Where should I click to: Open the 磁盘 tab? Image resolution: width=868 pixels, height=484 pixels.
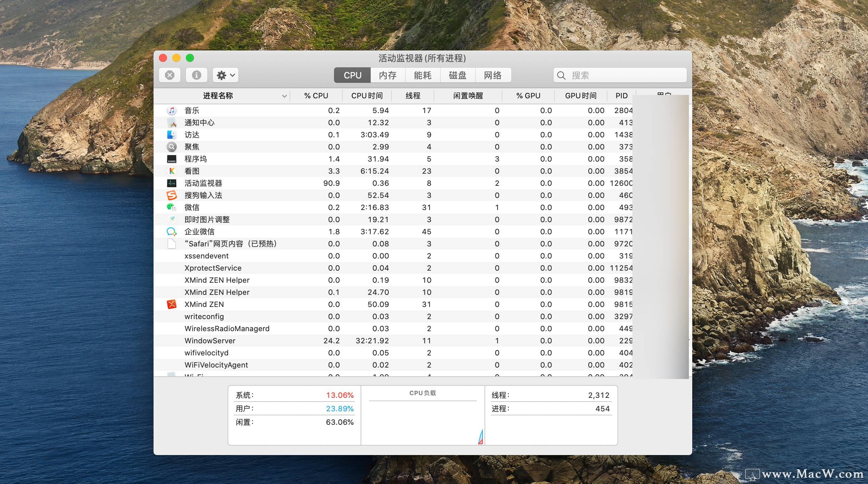(458, 75)
